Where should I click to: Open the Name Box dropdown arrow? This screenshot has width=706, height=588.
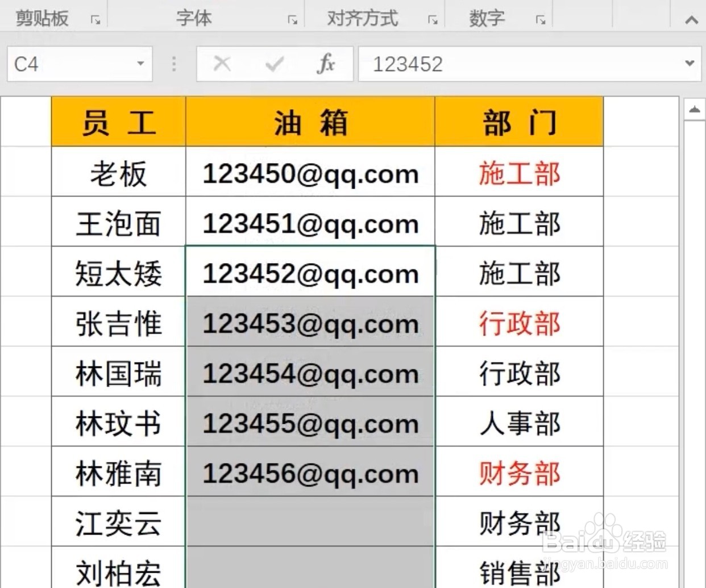tap(140, 64)
